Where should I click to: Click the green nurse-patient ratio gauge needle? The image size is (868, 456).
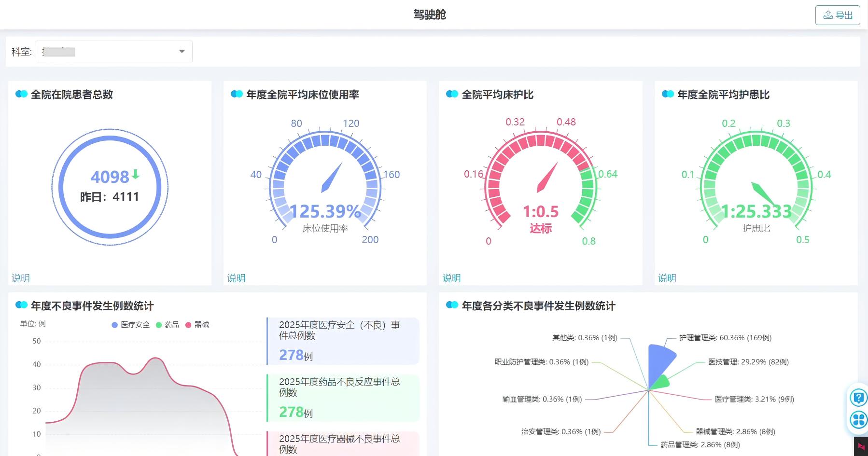tap(763, 193)
